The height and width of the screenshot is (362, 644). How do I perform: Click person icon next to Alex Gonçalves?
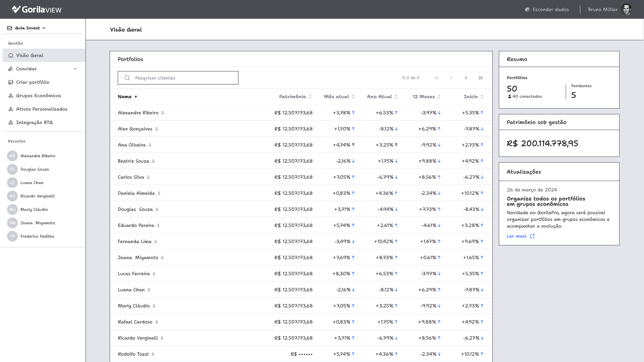click(157, 129)
